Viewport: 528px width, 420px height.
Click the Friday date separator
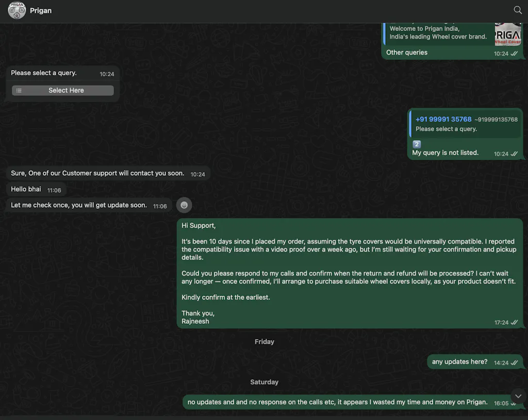(264, 342)
